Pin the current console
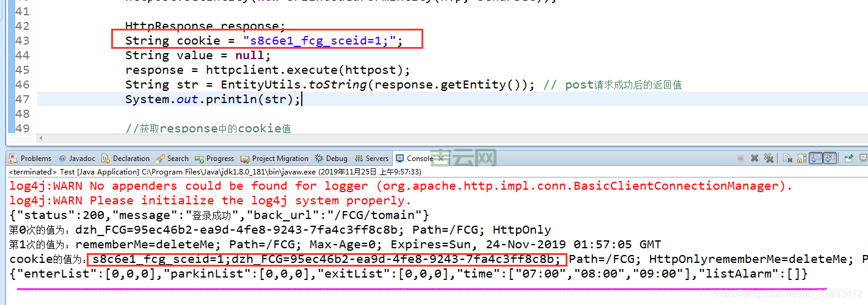This screenshot has height=305, width=868. click(x=848, y=159)
